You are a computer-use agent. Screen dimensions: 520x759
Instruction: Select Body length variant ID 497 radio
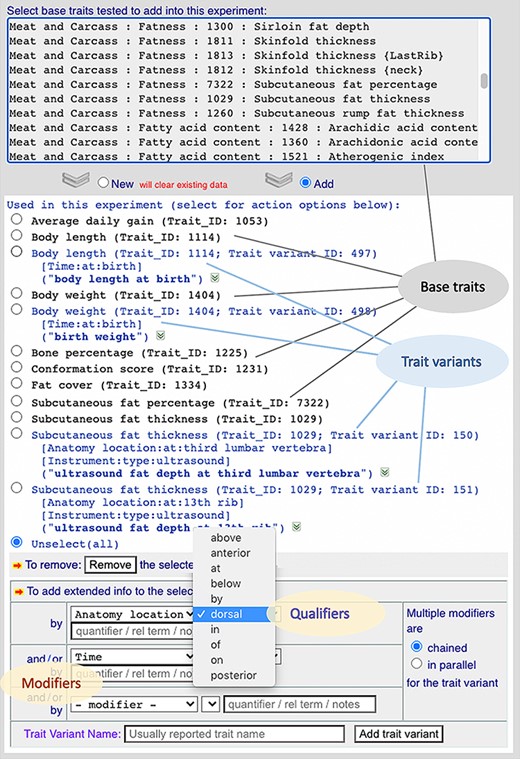point(17,251)
